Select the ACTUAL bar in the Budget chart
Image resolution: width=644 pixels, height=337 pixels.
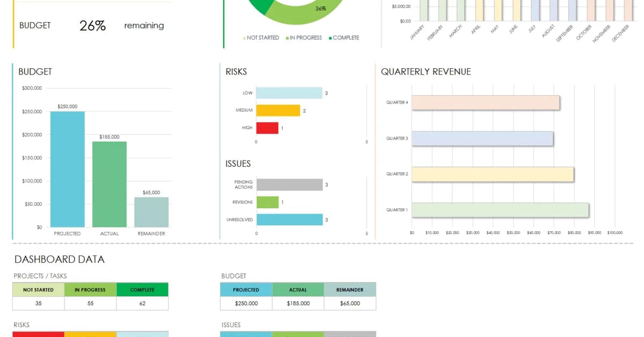click(x=109, y=182)
